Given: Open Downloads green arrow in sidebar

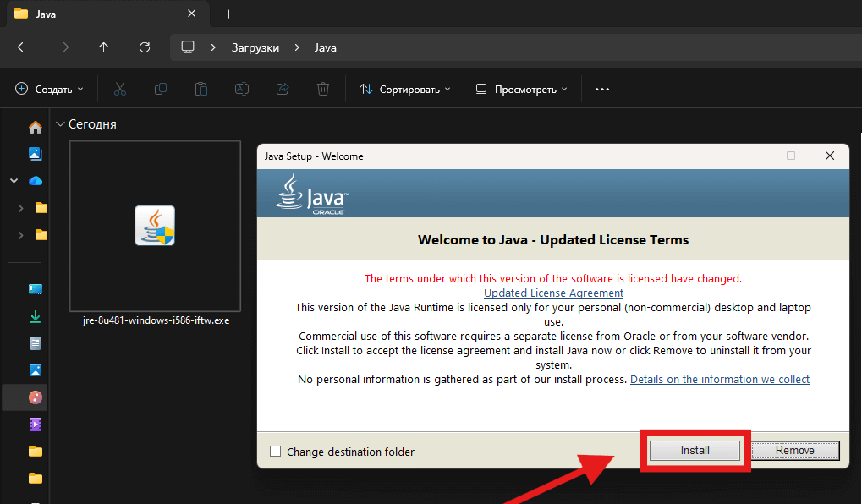Looking at the screenshot, I should 36,316.
